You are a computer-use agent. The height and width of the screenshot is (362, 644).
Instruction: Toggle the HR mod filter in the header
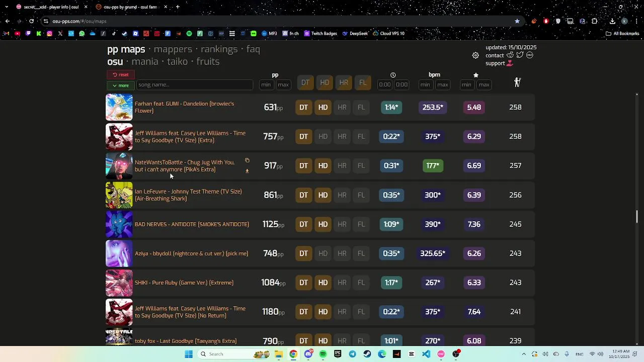pos(344,82)
